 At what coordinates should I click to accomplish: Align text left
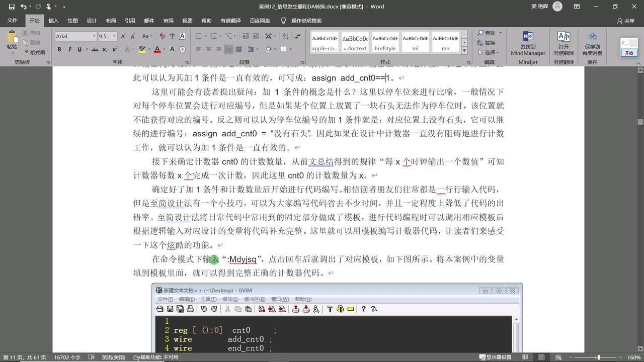click(198, 49)
